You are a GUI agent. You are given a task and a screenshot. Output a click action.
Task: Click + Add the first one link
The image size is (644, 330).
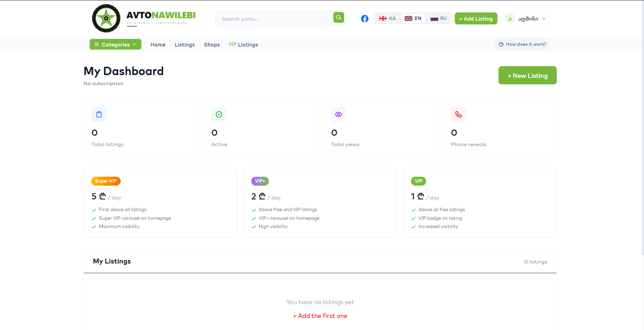tap(320, 316)
